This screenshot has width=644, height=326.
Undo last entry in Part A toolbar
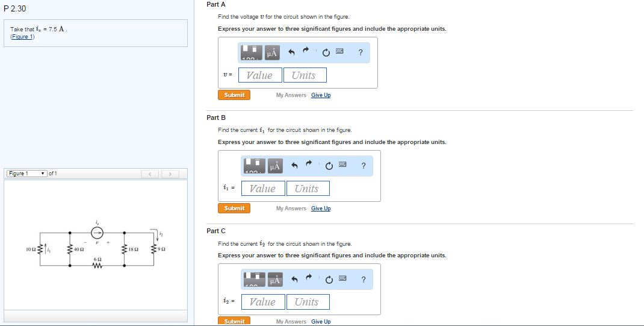292,52
